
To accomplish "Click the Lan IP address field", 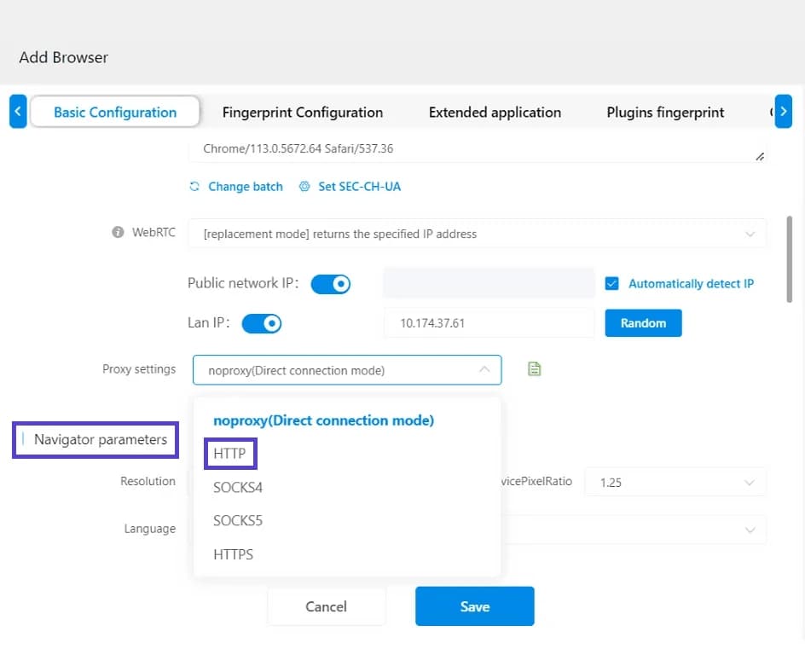I will coord(488,324).
